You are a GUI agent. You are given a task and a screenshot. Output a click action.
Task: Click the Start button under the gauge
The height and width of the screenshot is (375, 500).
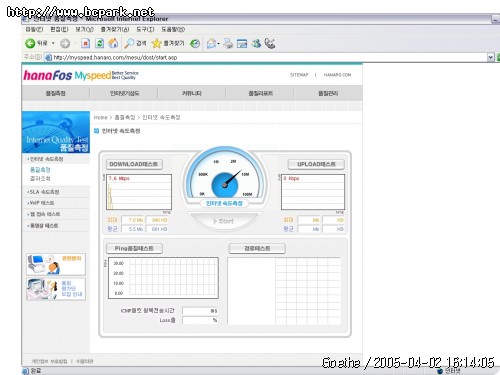pos(224,221)
